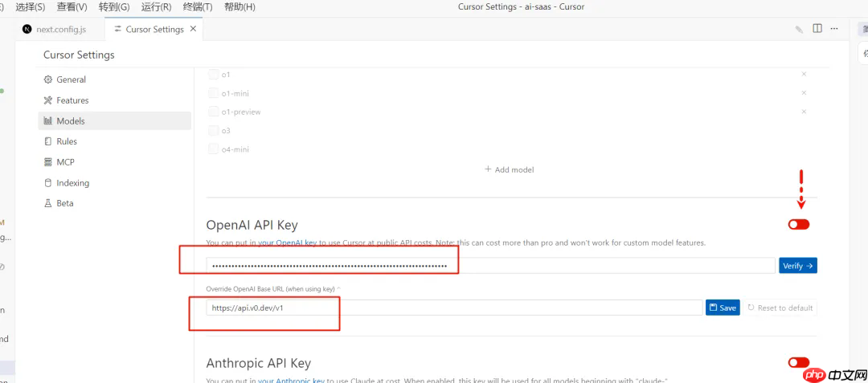Open the MCP settings section

[65, 161]
